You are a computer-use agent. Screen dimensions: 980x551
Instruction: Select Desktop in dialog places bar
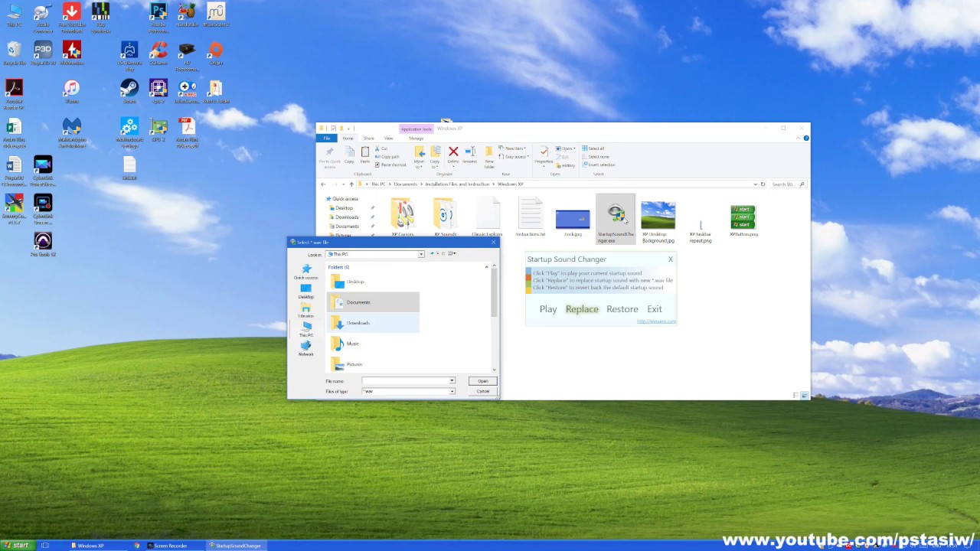(x=306, y=292)
